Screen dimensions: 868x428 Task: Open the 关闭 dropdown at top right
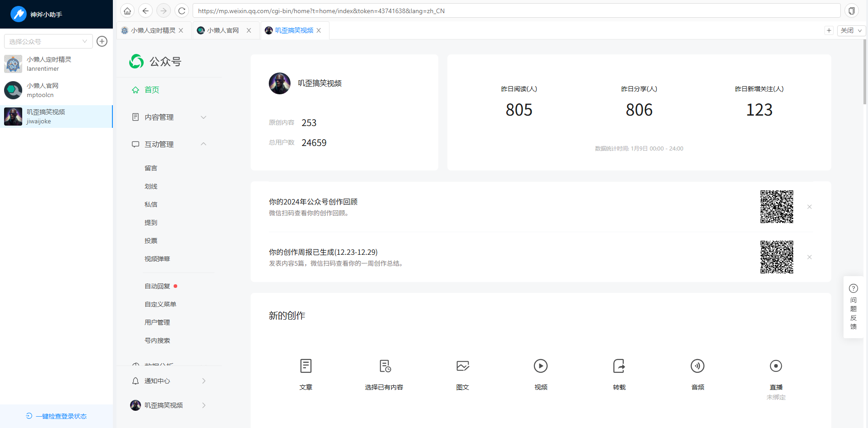point(851,30)
